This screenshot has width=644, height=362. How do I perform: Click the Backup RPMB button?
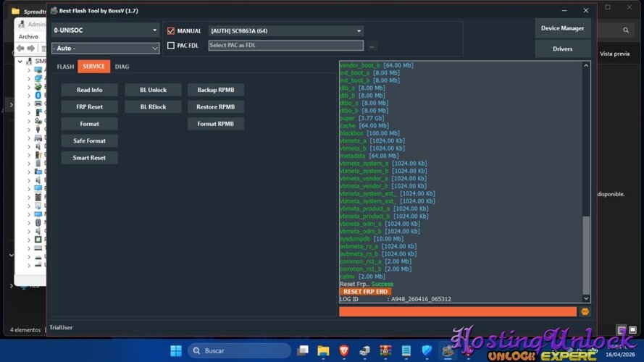coord(216,90)
